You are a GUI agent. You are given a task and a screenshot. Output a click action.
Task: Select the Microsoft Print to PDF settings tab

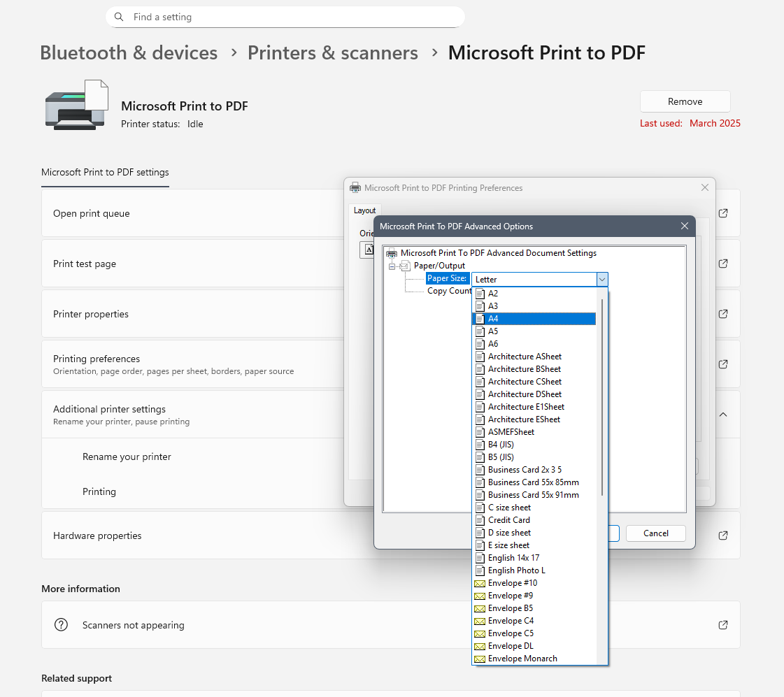pos(105,172)
